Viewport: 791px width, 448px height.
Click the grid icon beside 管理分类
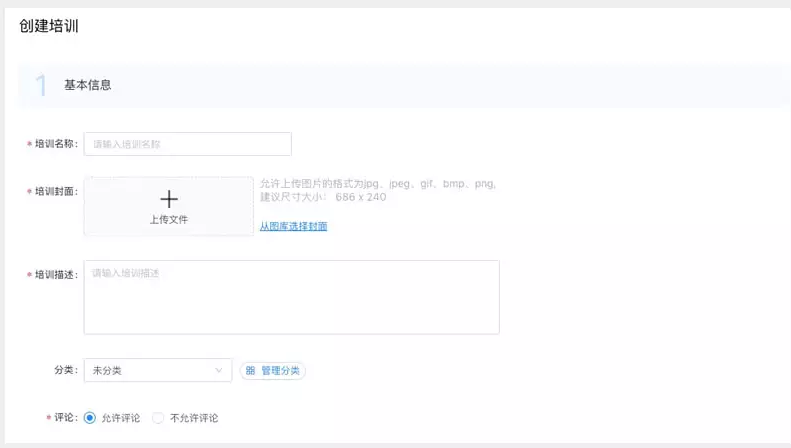tap(250, 371)
